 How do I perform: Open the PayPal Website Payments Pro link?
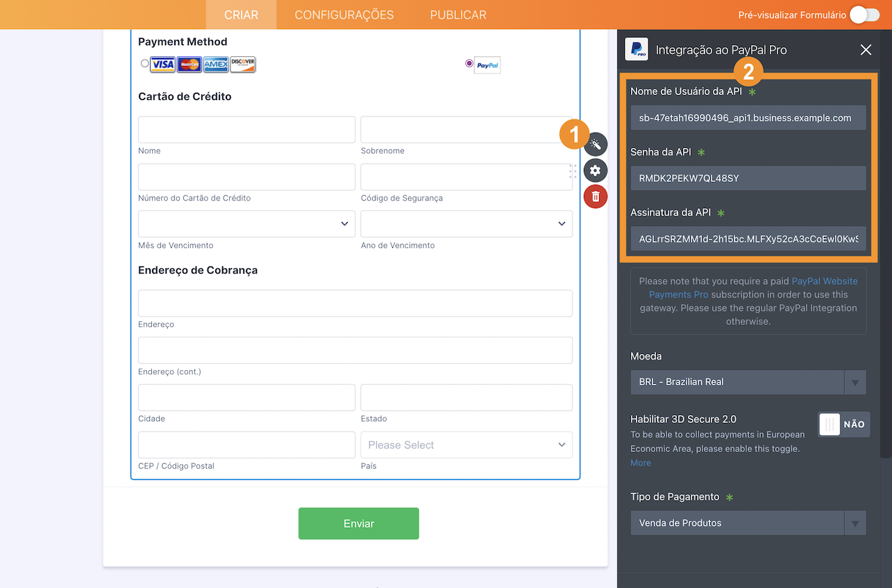coord(752,287)
